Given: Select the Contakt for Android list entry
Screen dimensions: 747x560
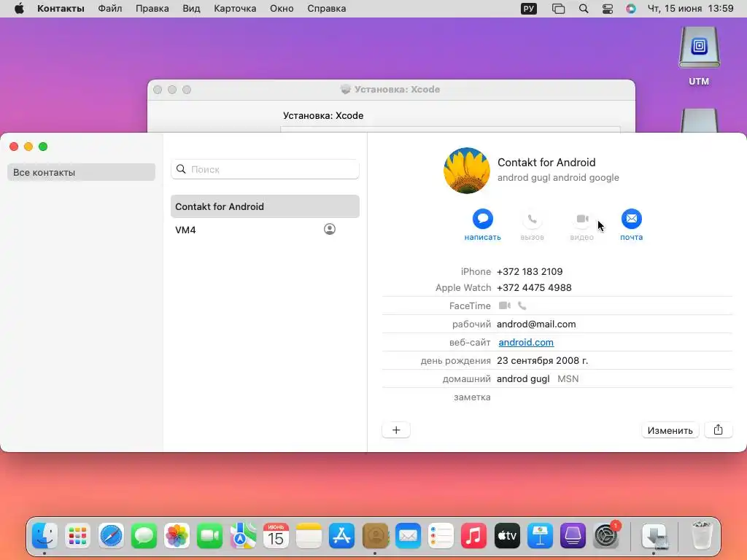Looking at the screenshot, I should coord(265,206).
